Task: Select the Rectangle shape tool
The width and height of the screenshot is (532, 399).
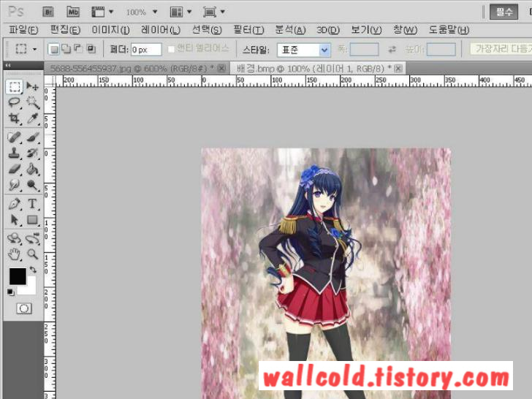Action: 33,220
